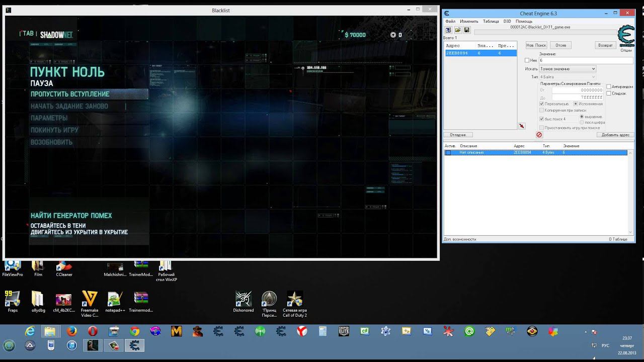The image size is (644, 362).
Task: Open Fraps desktop shortcut
Action: [13, 302]
